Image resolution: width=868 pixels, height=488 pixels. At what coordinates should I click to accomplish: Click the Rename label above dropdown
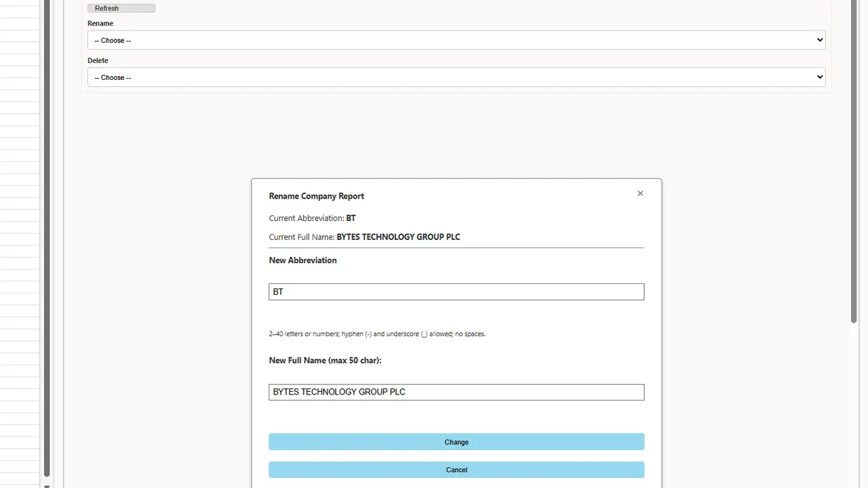tap(100, 23)
